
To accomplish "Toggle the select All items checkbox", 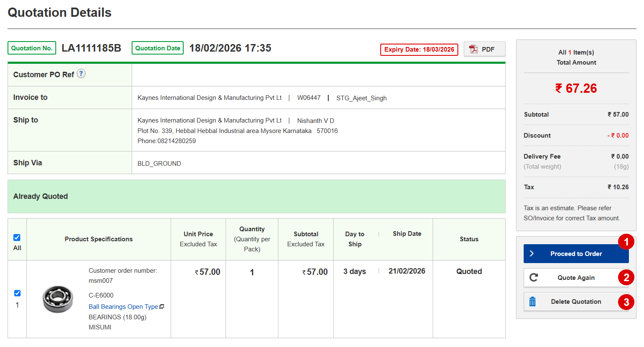I will point(17,237).
